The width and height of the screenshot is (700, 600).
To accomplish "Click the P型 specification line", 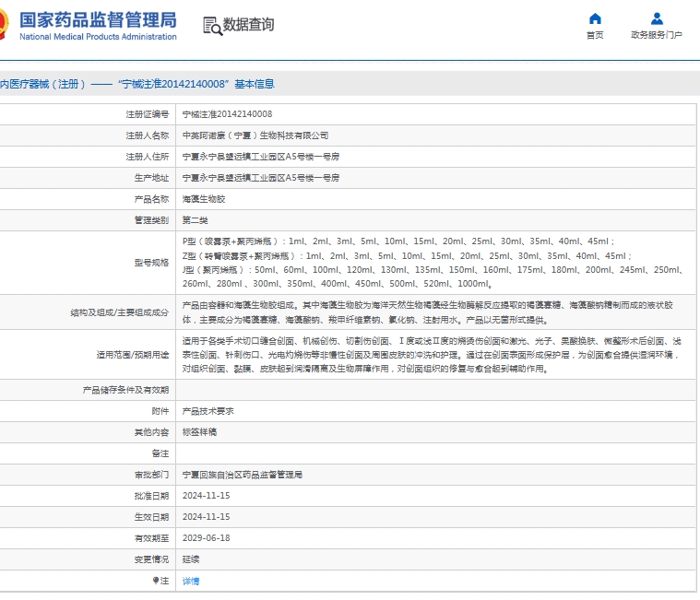I will point(398,241).
